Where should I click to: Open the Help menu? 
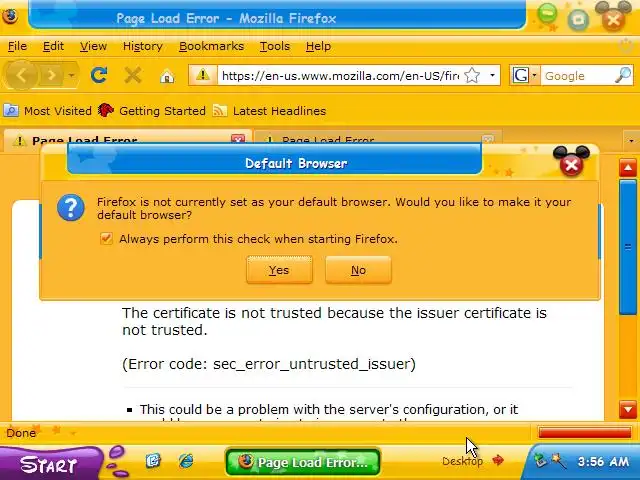[318, 46]
